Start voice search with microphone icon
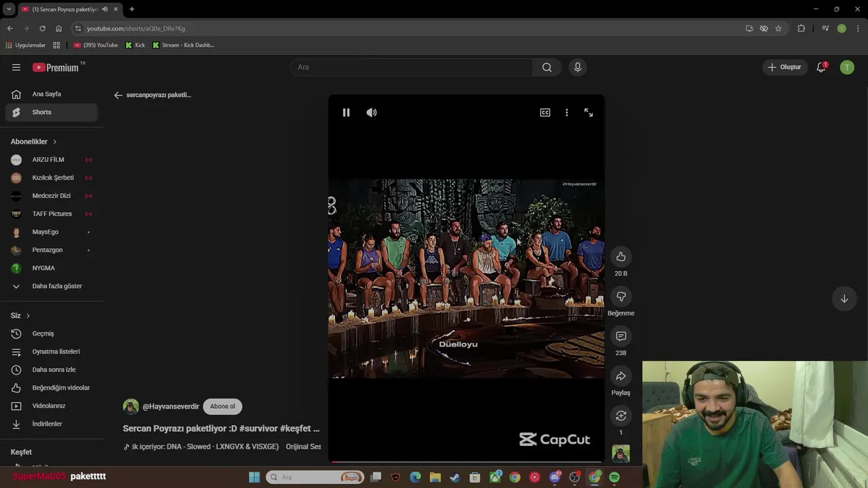This screenshot has width=868, height=488. [578, 67]
